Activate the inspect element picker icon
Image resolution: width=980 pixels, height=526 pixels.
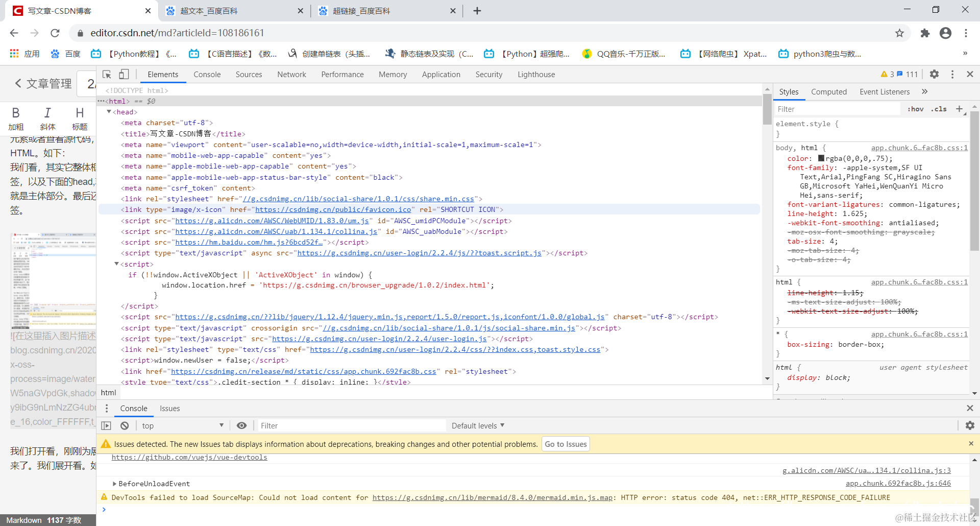[x=107, y=74]
